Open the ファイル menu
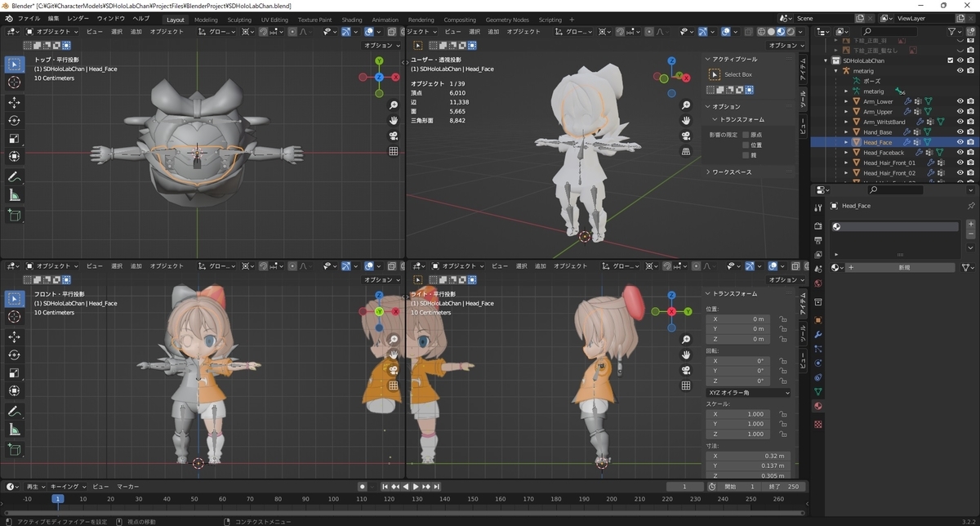This screenshot has width=980, height=526. 29,17
